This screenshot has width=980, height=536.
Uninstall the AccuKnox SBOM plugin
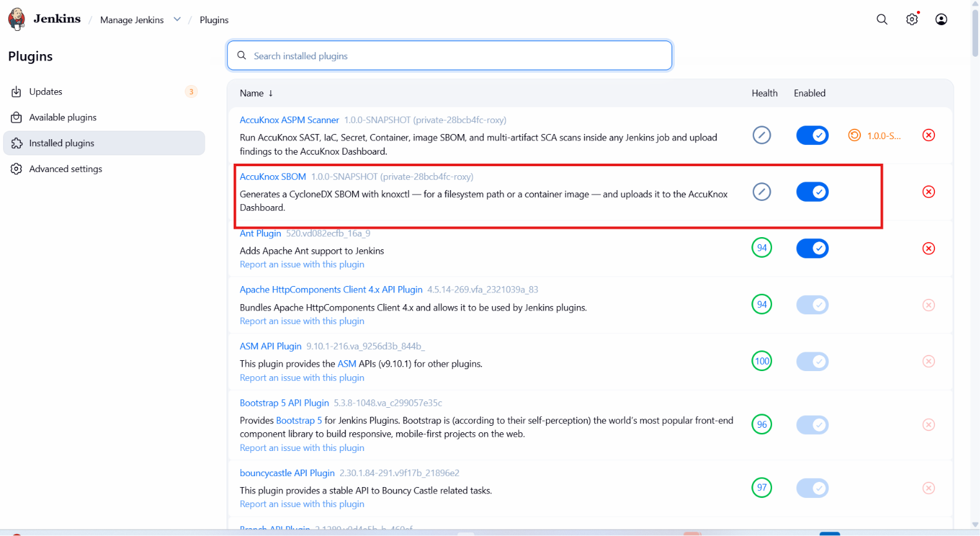tap(928, 192)
